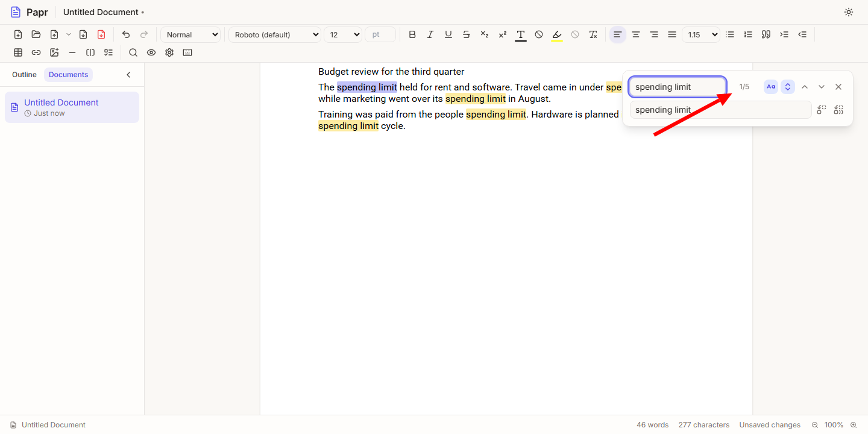The width and height of the screenshot is (868, 434).
Task: Open the yellow highlight color picker
Action: [x=557, y=34]
